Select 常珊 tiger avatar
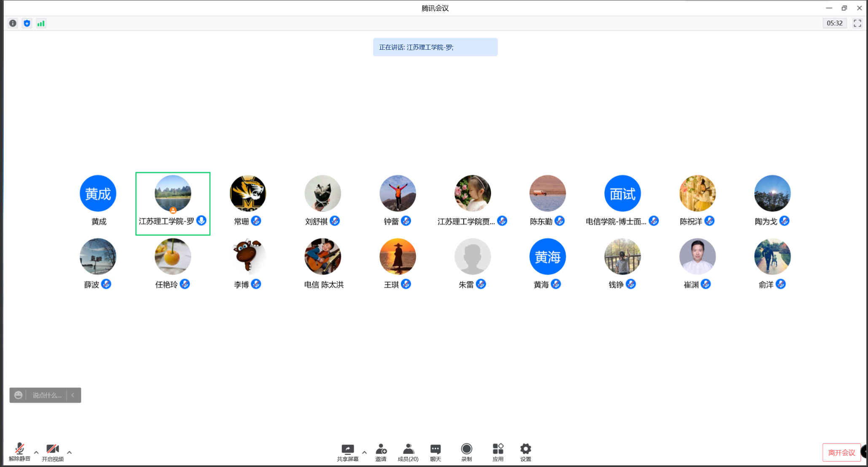 pos(248,193)
